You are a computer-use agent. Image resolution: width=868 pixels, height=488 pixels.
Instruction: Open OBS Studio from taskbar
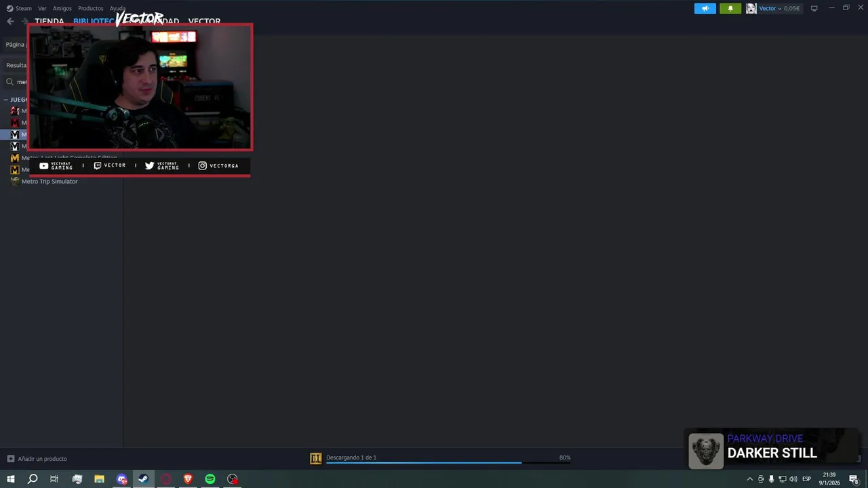(233, 479)
